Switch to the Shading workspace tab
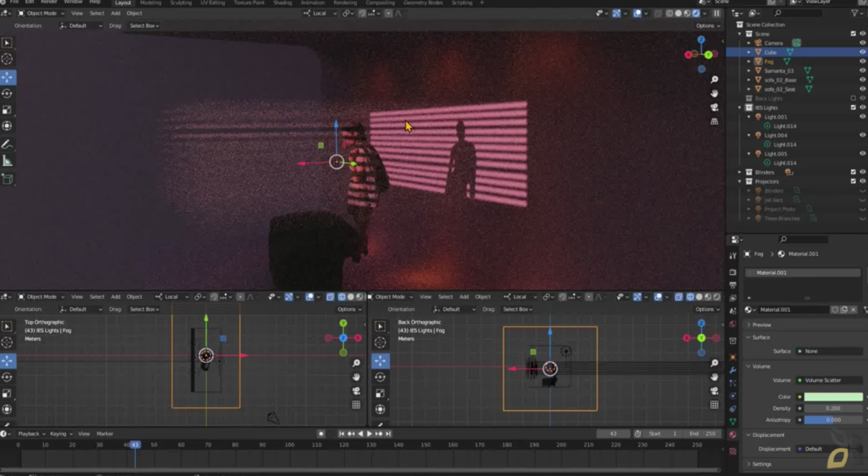868x476 pixels. click(x=282, y=3)
